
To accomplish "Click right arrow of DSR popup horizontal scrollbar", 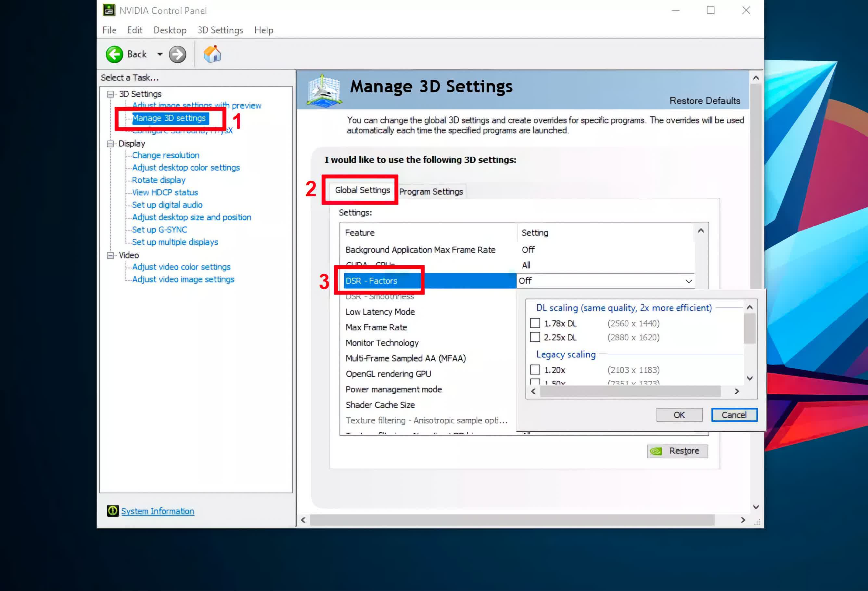I will coord(736,391).
